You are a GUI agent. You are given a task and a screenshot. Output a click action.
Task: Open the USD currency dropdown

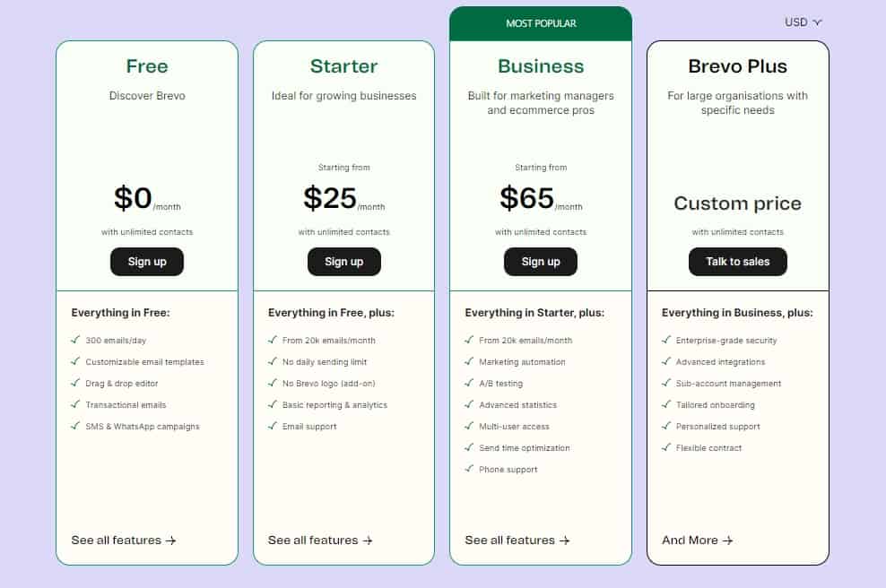tap(803, 22)
